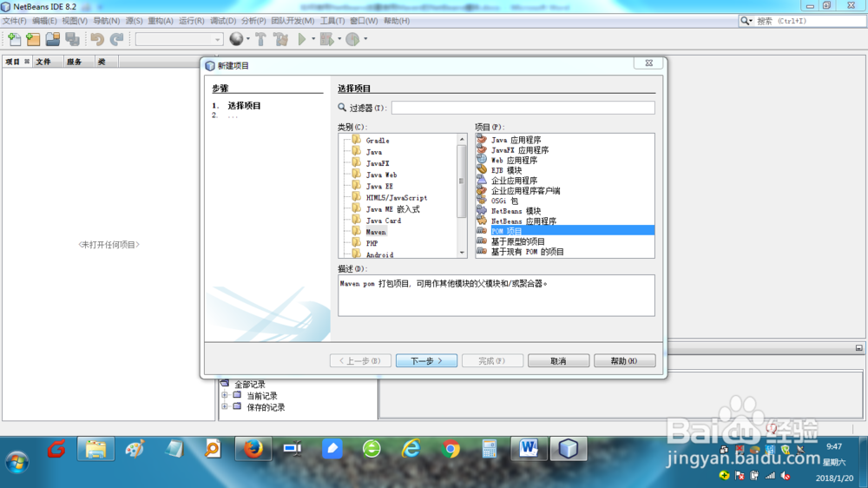Expand the 保存的记录 tree node

tap(225, 406)
